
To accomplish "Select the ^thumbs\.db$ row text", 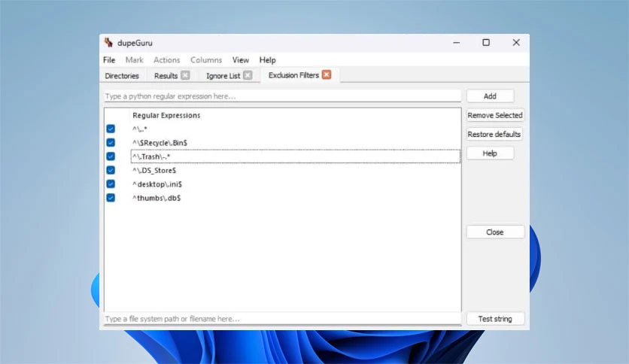I will 156,198.
